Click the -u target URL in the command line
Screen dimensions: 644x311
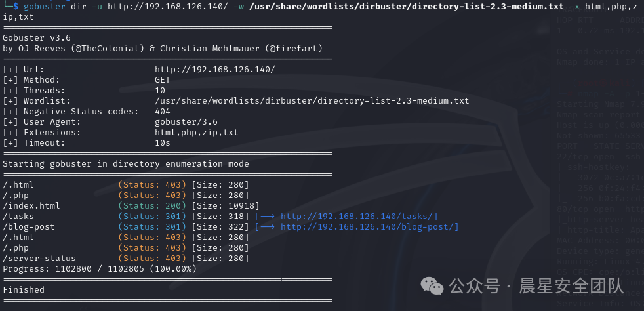coord(168,6)
